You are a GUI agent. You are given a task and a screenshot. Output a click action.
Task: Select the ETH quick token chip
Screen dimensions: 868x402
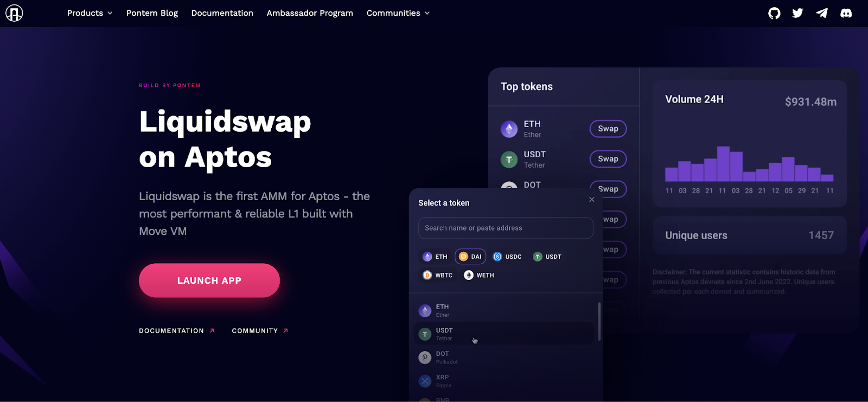[435, 257]
